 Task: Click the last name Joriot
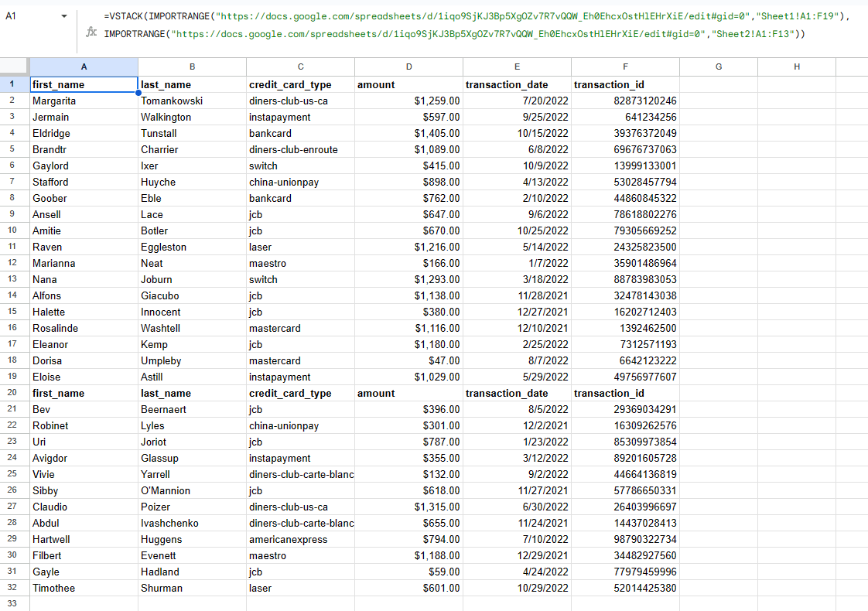pos(192,442)
